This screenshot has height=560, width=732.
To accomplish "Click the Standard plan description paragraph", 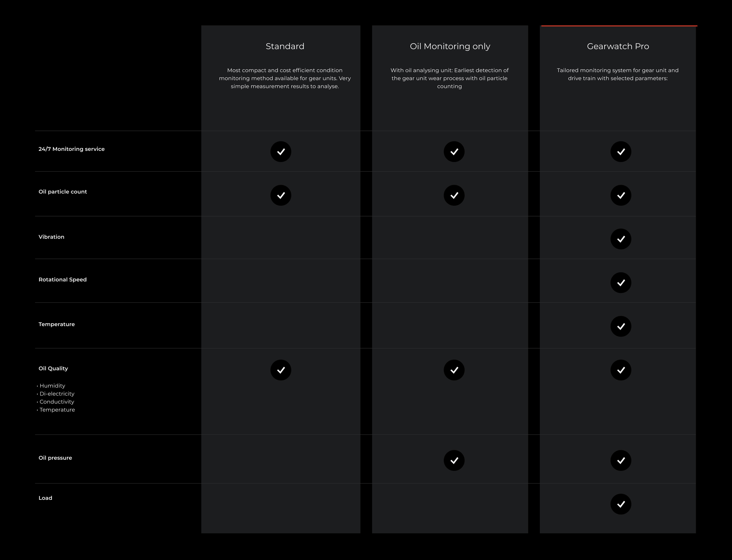I will 285,78.
